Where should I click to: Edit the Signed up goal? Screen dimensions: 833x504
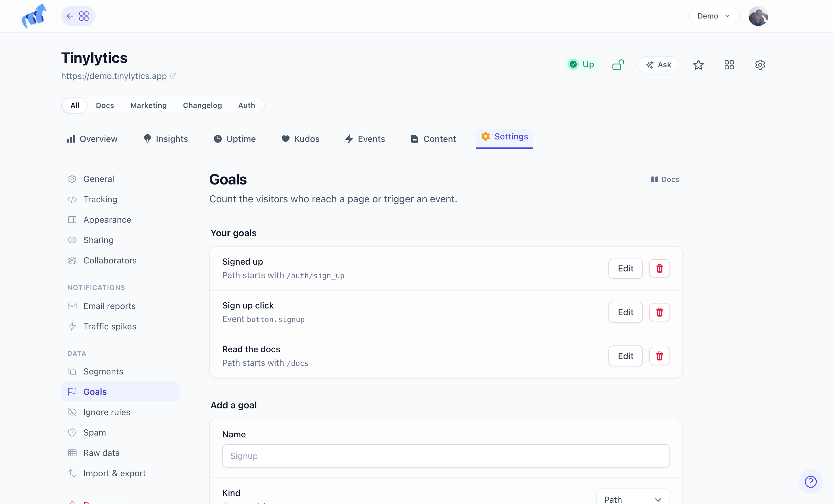[625, 268]
